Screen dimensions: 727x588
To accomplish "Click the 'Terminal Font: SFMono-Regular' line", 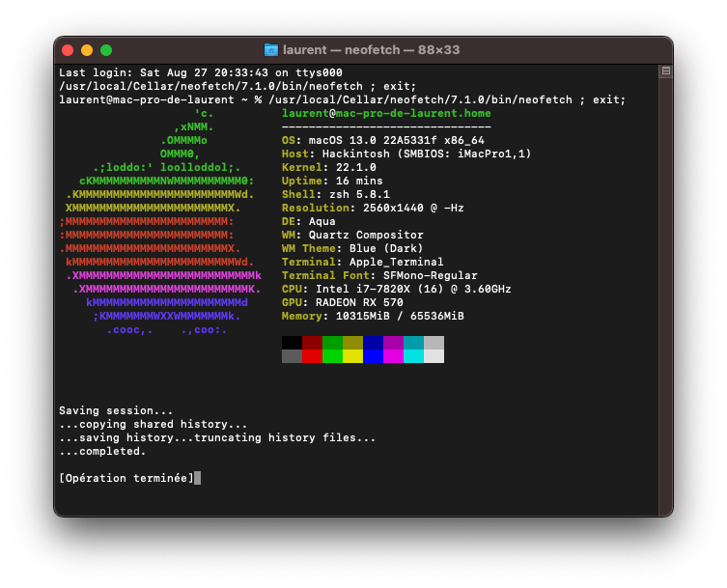I will coord(379,275).
